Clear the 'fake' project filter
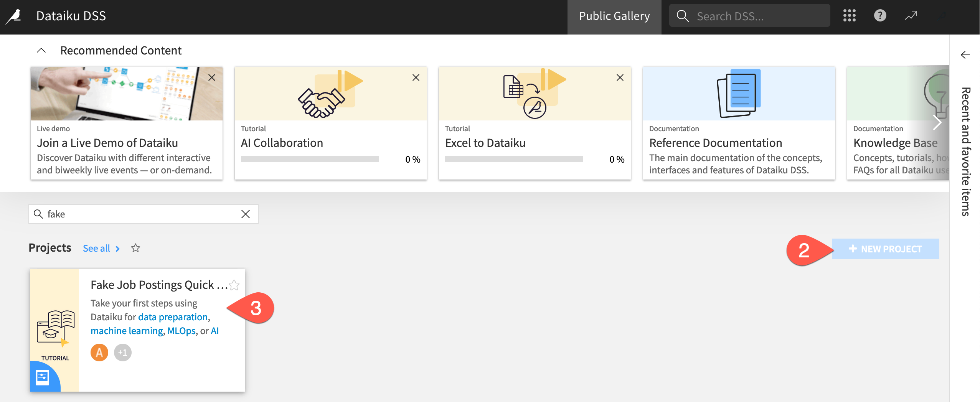This screenshot has height=402, width=980. coord(245,214)
